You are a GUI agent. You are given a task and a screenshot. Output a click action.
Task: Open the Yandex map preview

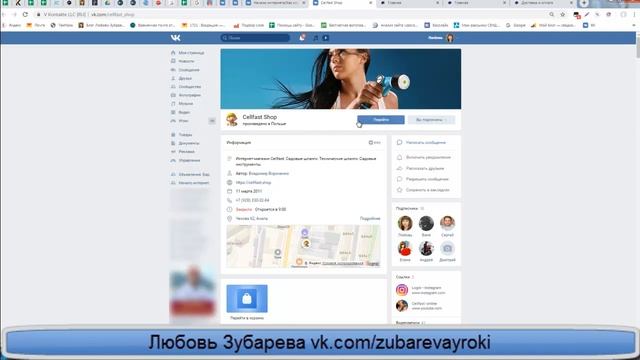303,246
